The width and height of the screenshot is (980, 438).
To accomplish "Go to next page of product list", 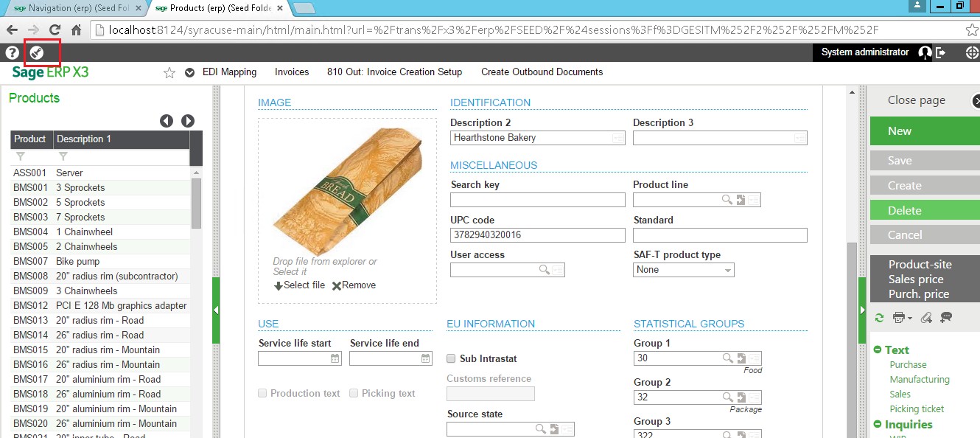I will pyautogui.click(x=188, y=121).
